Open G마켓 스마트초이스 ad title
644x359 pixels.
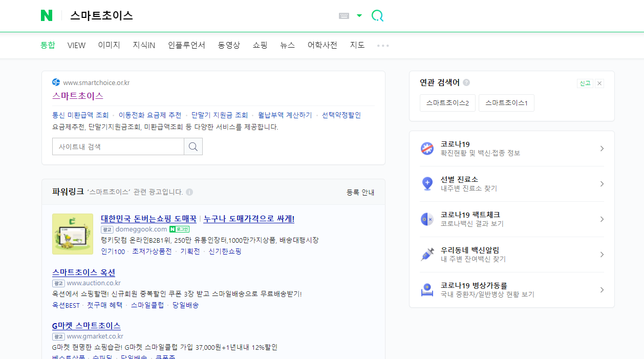[x=86, y=326]
